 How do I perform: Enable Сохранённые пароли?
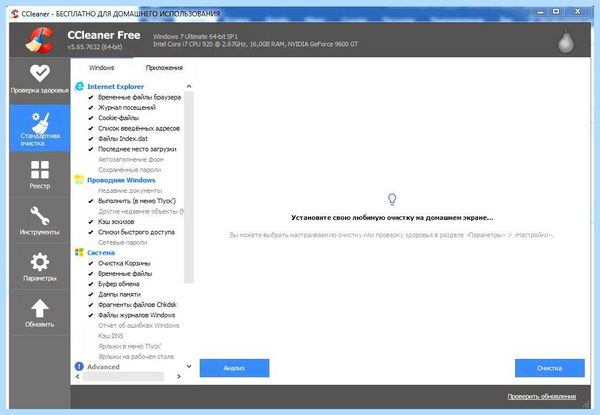129,169
